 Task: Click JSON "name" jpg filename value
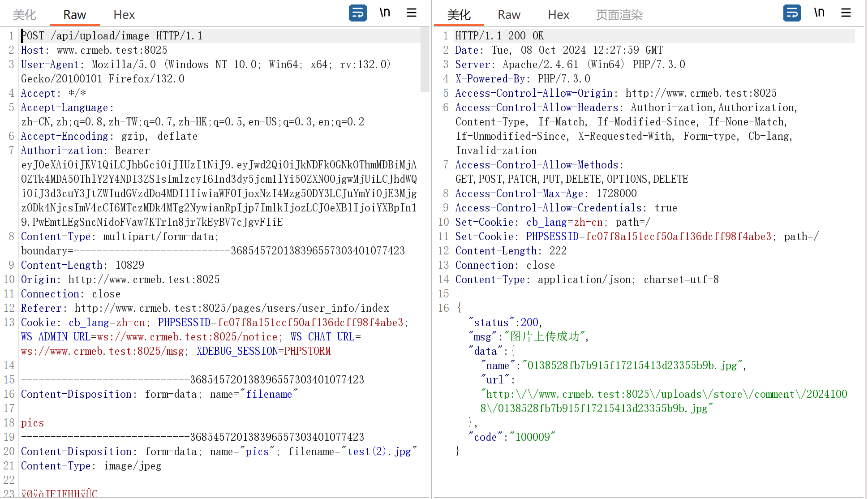[632, 366]
